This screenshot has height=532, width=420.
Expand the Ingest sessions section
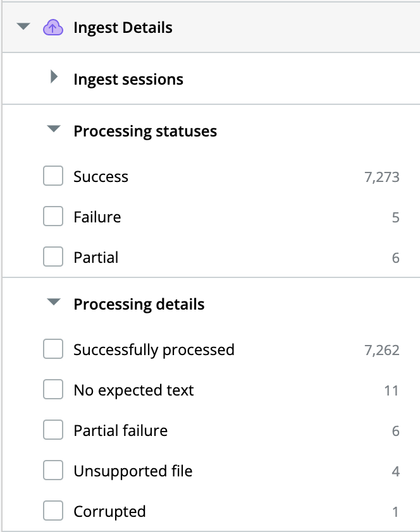coord(54,76)
